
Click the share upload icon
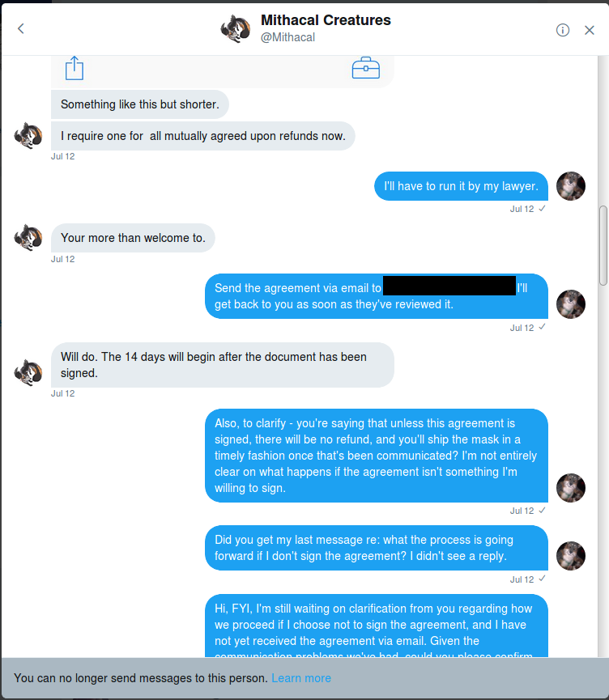click(x=75, y=68)
